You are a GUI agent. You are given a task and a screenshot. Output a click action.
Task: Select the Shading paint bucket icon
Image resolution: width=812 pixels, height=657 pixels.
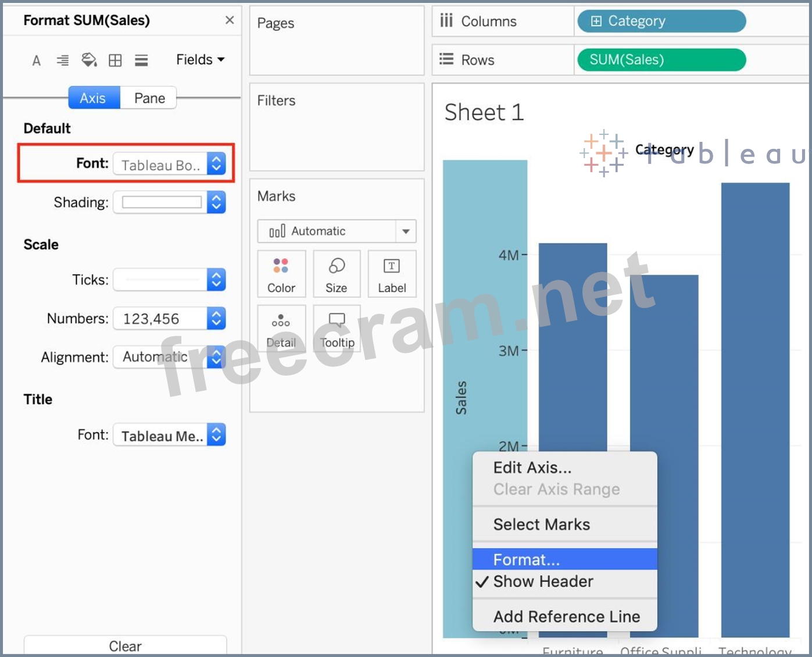[89, 60]
